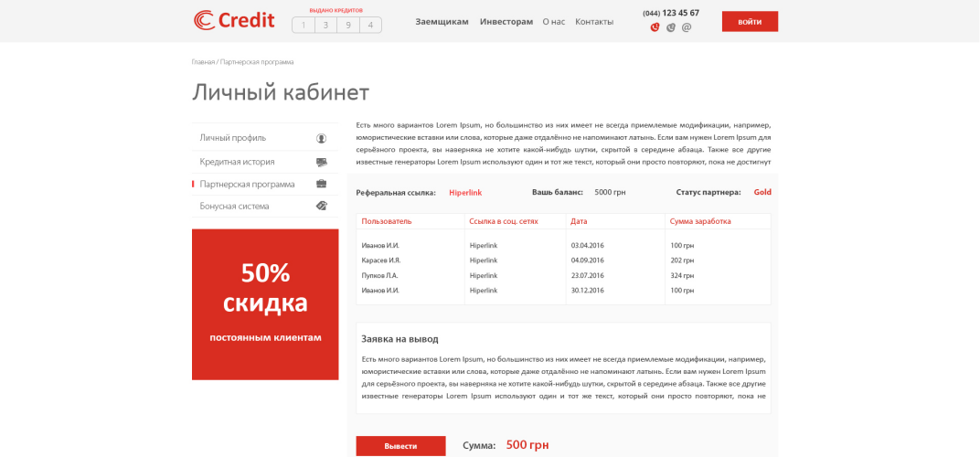Click the Главная breadcrumb link
This screenshot has width=980, height=457.
click(203, 62)
